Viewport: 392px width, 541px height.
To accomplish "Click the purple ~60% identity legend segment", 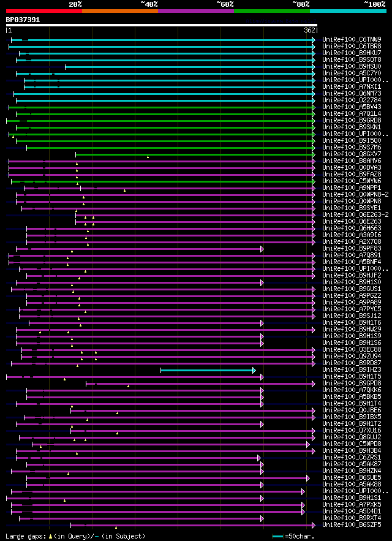I will click(196, 11).
